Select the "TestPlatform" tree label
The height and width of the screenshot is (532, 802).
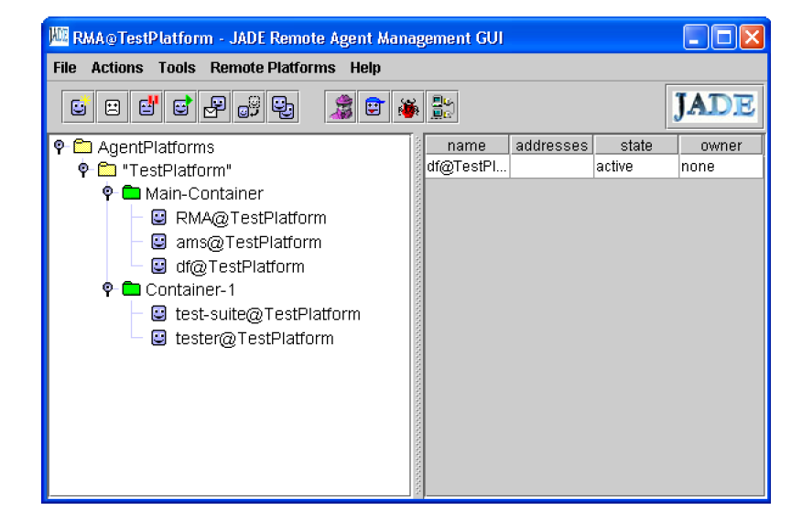click(x=177, y=169)
